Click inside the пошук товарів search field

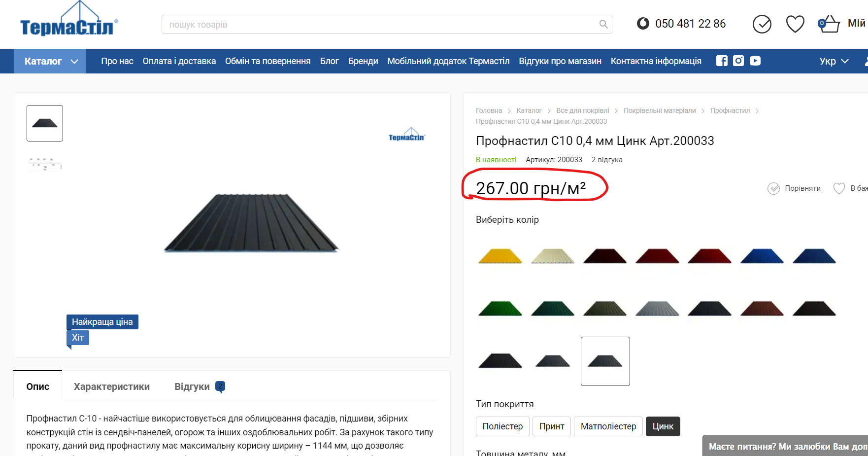(379, 24)
